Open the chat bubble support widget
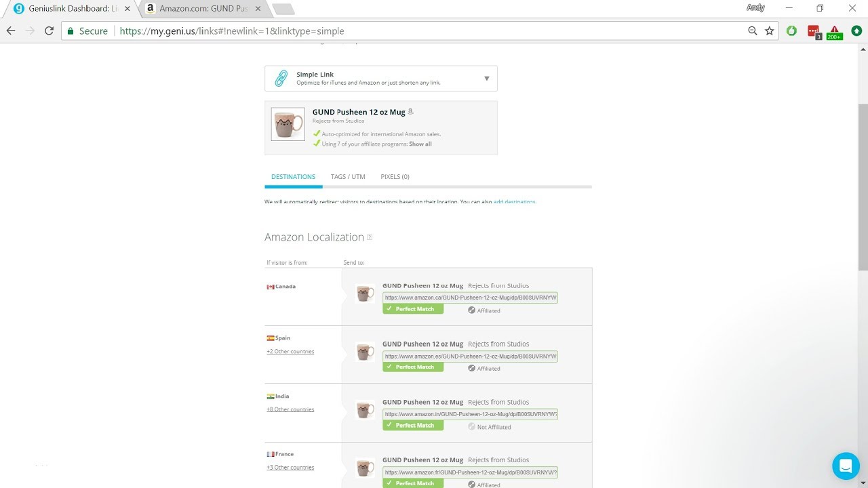Screen dimensions: 868x488 846,466
